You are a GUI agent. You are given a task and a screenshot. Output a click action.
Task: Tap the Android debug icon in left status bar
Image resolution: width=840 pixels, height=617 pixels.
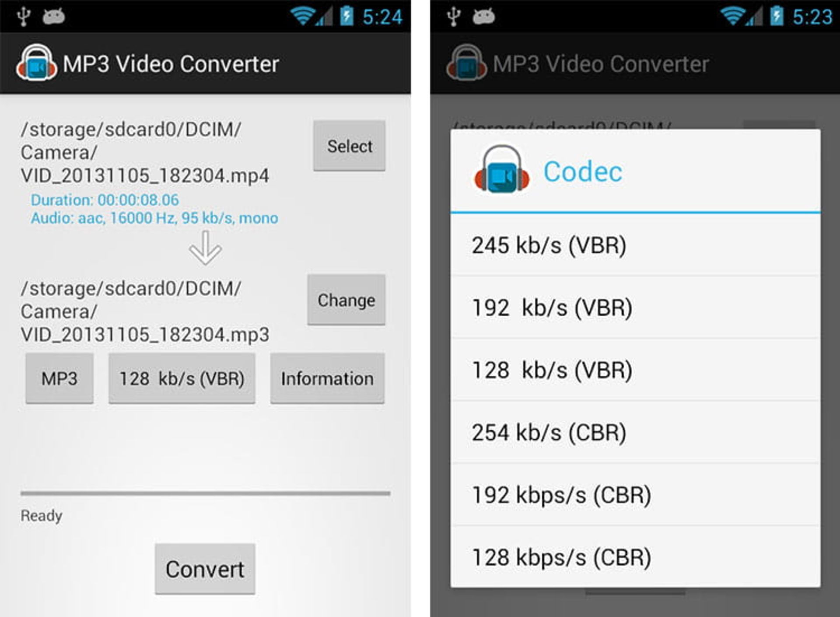pos(53,17)
